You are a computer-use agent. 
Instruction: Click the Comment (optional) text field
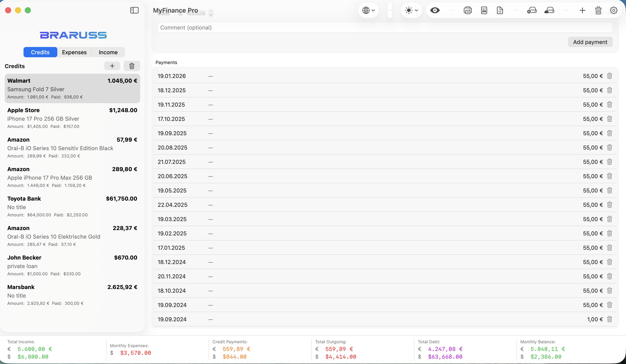(385, 28)
